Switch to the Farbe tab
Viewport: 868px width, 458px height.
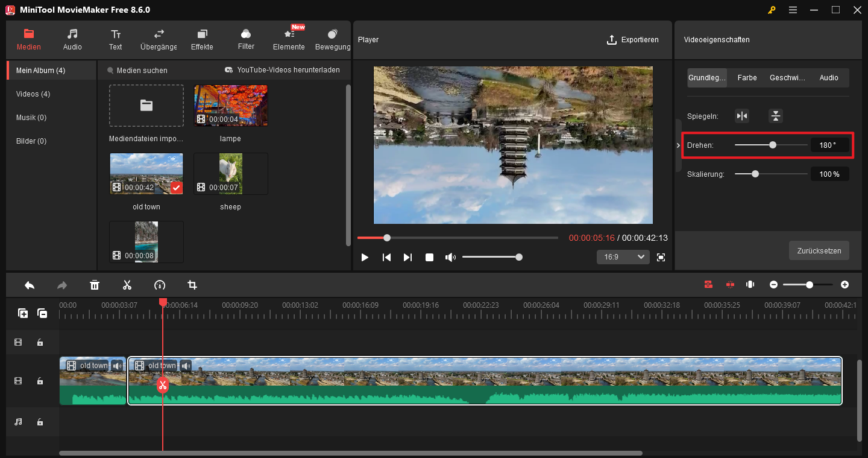[747, 77]
